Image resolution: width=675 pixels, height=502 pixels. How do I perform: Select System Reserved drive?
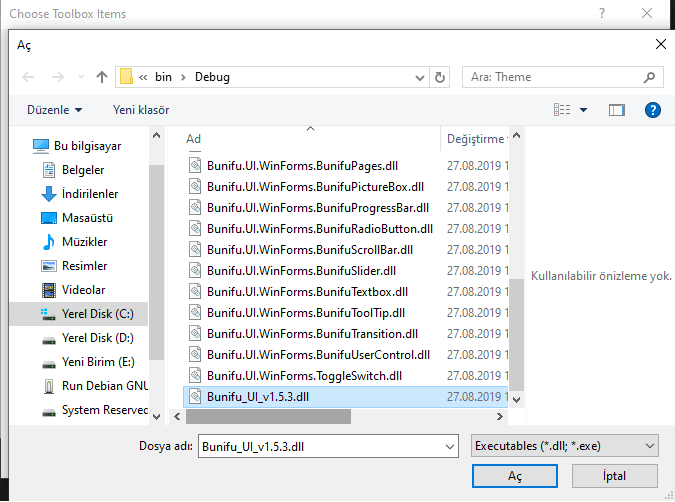(x=105, y=410)
